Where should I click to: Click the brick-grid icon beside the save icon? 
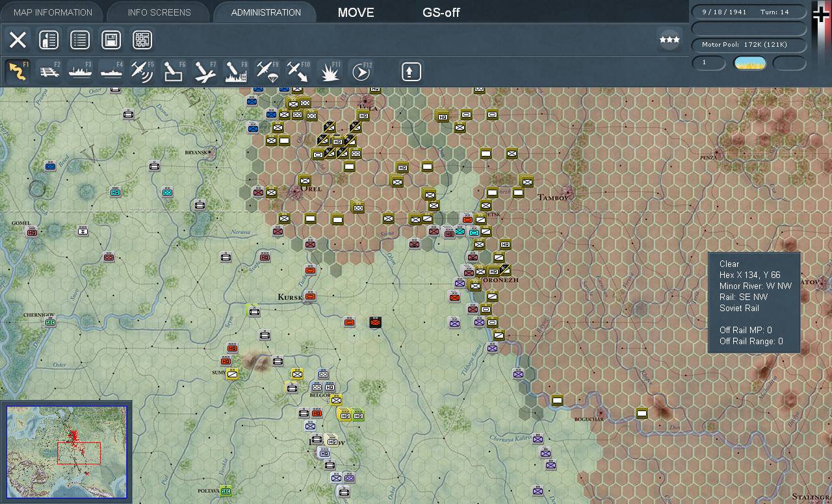click(142, 40)
